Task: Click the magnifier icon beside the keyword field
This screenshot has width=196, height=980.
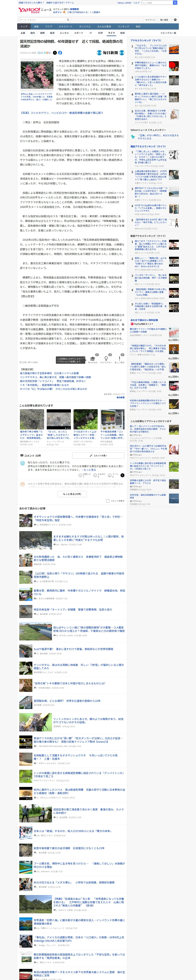Action: click(68, 20)
